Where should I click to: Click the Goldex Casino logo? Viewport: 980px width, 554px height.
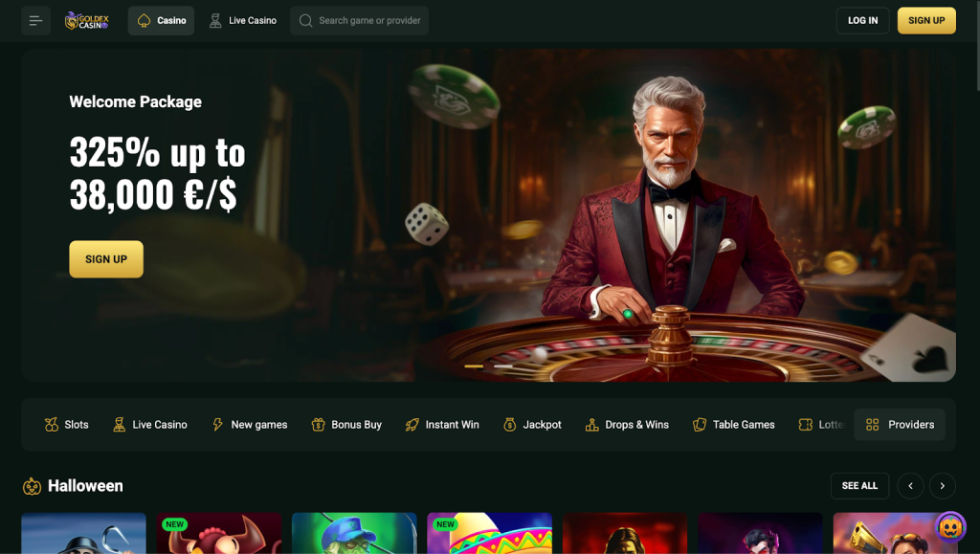coord(87,21)
